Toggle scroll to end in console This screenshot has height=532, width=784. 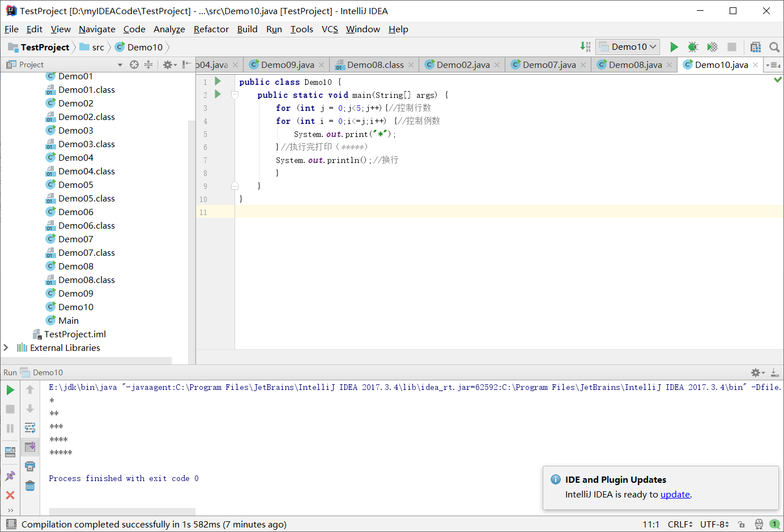[x=30, y=447]
